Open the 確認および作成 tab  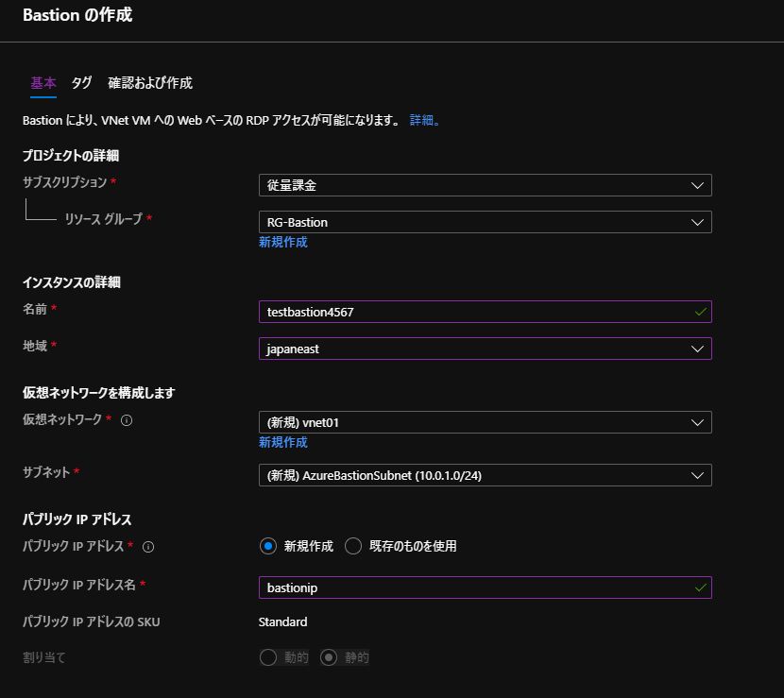151,82
